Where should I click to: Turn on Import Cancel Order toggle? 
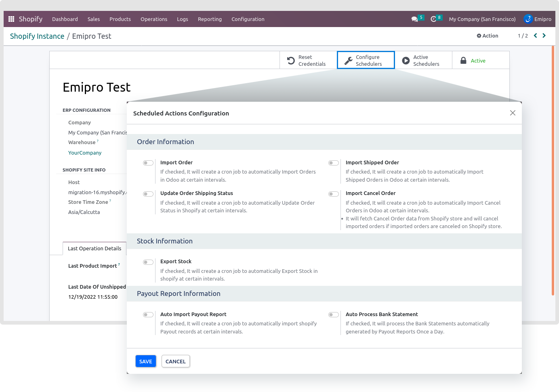pos(334,194)
